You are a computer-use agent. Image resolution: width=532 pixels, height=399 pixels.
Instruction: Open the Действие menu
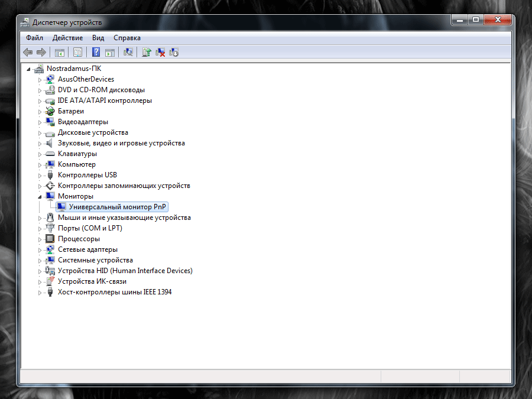point(67,38)
